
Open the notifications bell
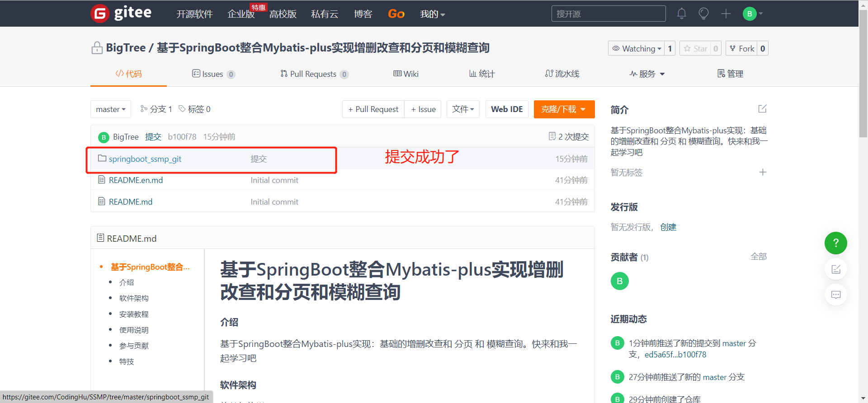coord(681,14)
